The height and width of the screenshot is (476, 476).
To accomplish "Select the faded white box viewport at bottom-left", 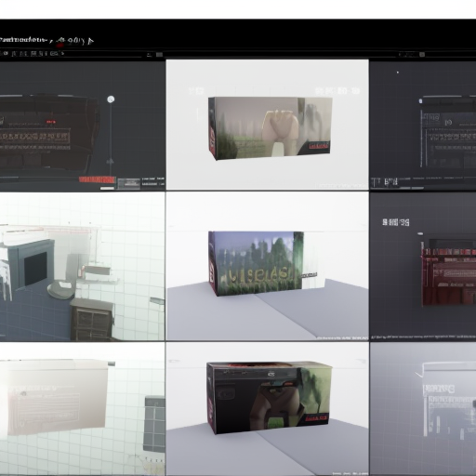I will pyautogui.click(x=82, y=409).
